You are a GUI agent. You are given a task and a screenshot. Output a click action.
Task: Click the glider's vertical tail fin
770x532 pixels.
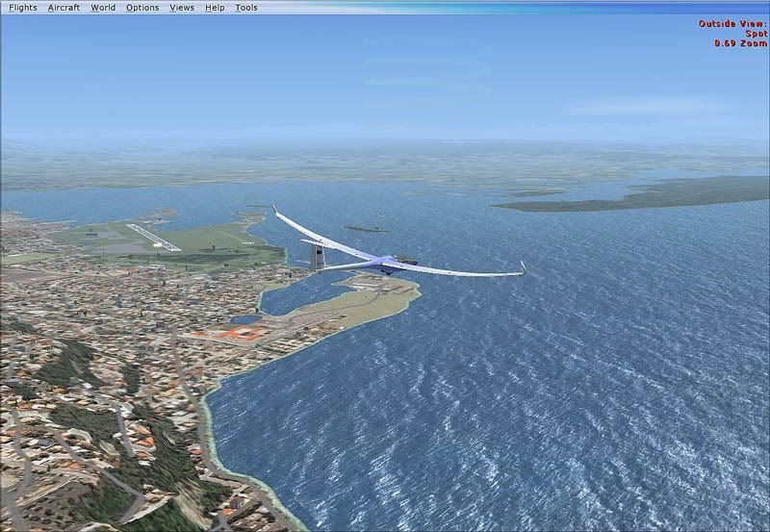click(x=318, y=256)
